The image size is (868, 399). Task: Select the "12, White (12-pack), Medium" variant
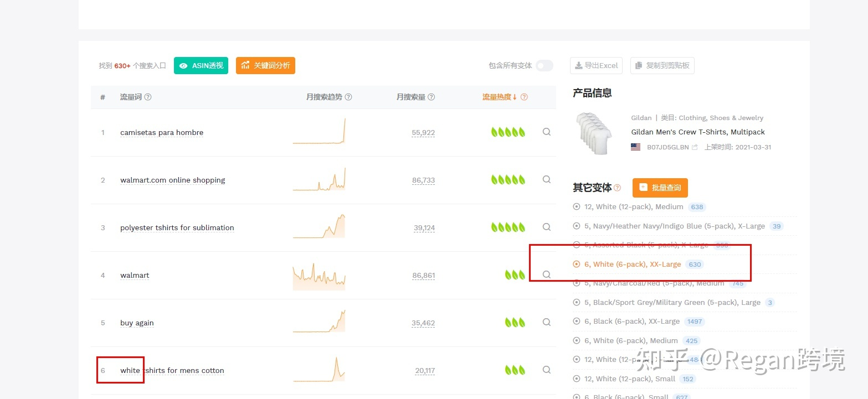[x=633, y=206]
